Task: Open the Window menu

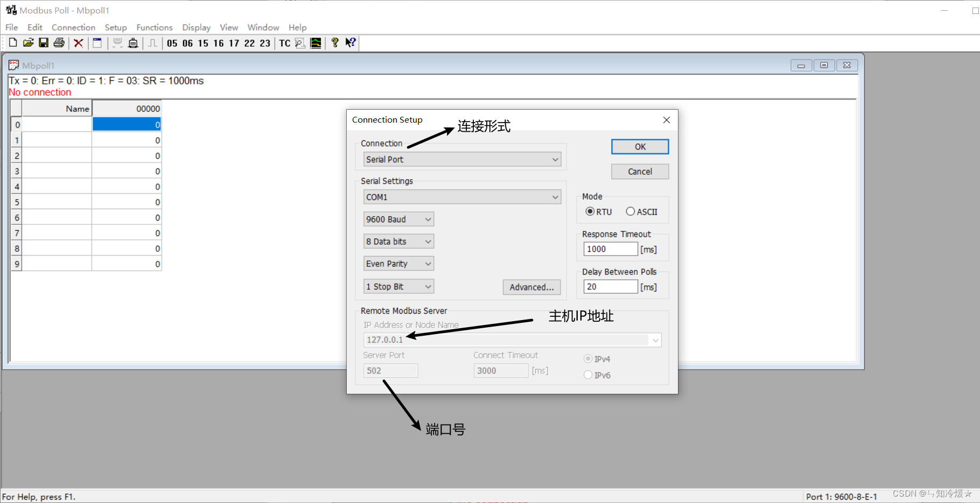Action: tap(263, 27)
